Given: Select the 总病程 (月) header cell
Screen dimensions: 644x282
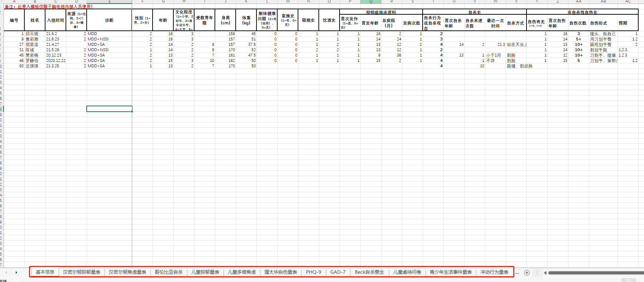Looking at the screenshot, I should (391, 23).
